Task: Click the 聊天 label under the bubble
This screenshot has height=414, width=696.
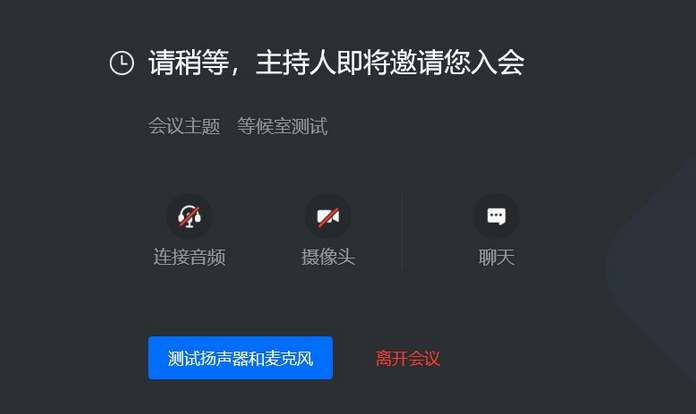Action: click(496, 257)
